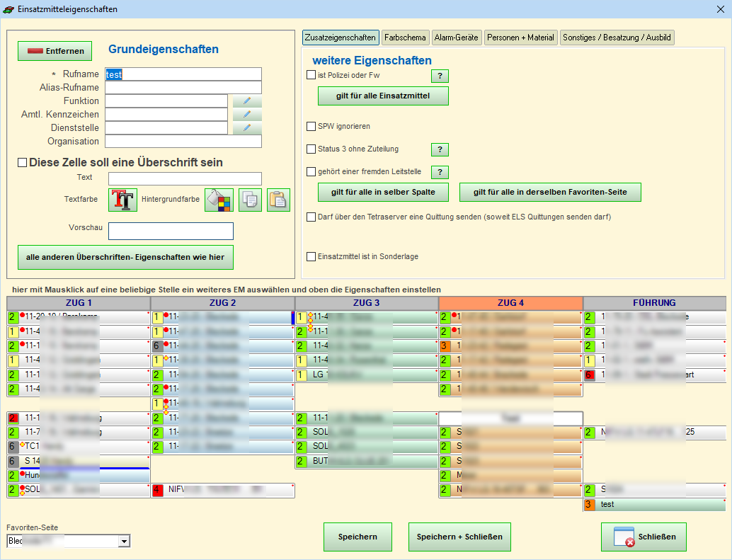Switch to the Farbschema tab

pyautogui.click(x=405, y=38)
